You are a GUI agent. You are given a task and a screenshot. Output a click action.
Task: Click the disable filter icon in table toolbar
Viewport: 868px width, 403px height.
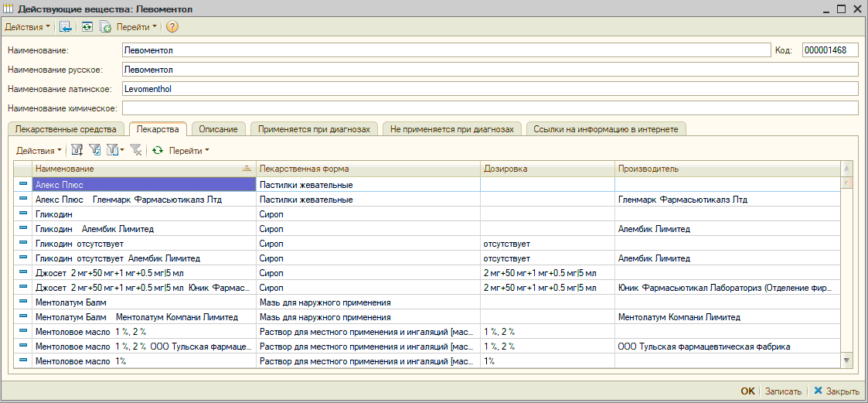click(x=135, y=150)
